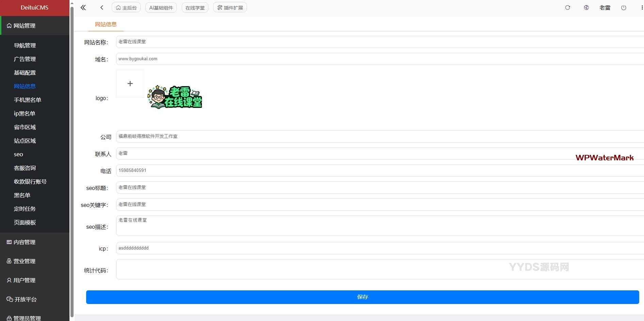
Task: Open the 插件扩展 plugin tab
Action: point(230,7)
